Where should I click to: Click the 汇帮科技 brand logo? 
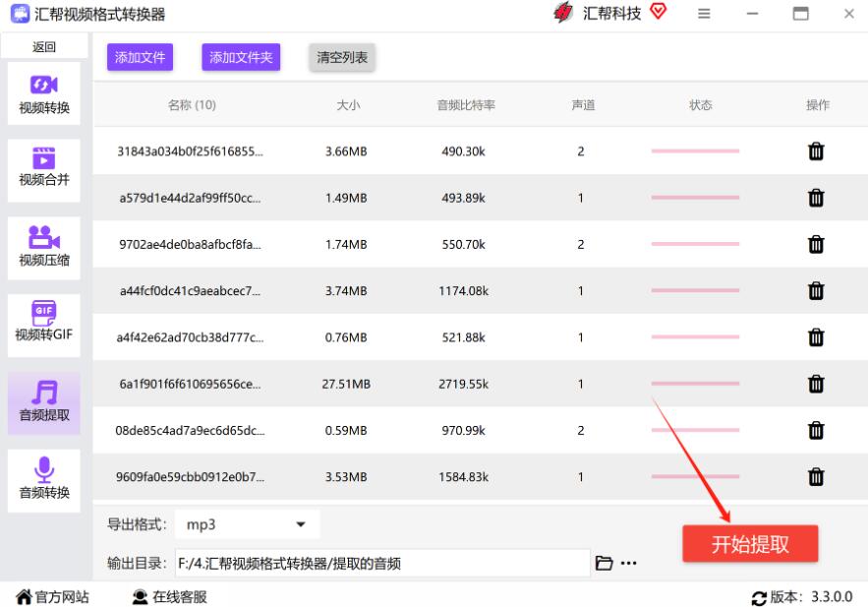click(563, 13)
